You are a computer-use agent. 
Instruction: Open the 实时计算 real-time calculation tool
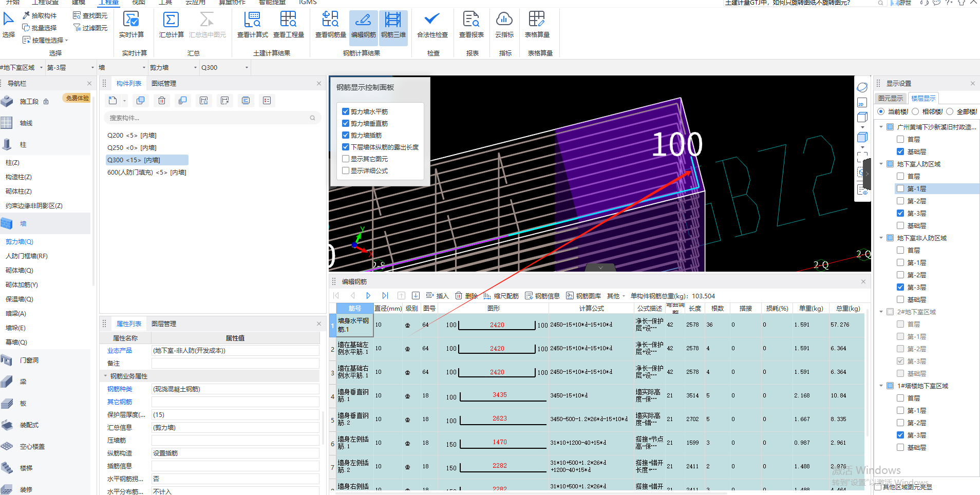[131, 25]
